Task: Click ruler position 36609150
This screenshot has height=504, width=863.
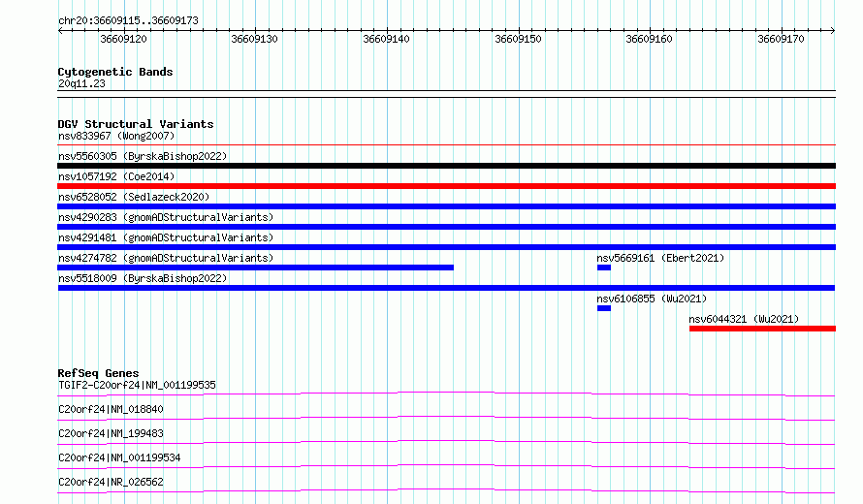Action: (x=518, y=39)
